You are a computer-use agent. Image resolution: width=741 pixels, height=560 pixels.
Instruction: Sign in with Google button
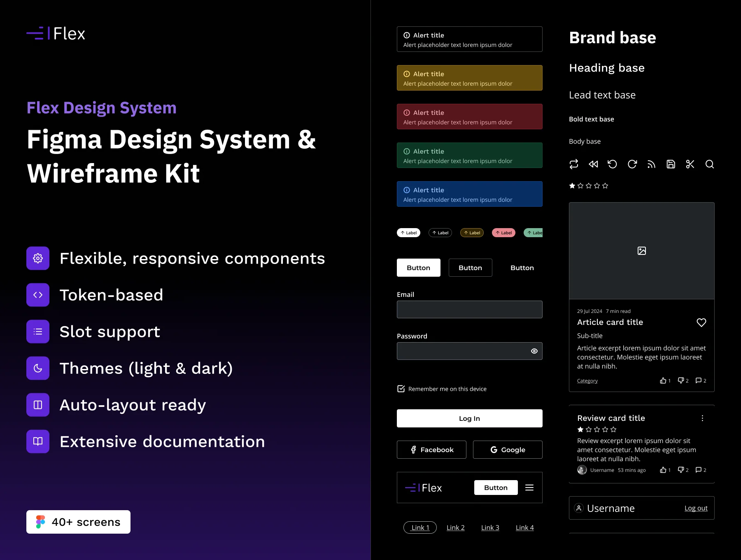(508, 450)
